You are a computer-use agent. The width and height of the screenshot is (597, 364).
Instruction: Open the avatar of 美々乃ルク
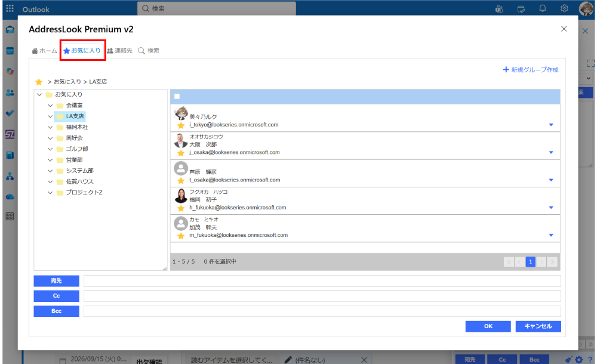coord(181,113)
